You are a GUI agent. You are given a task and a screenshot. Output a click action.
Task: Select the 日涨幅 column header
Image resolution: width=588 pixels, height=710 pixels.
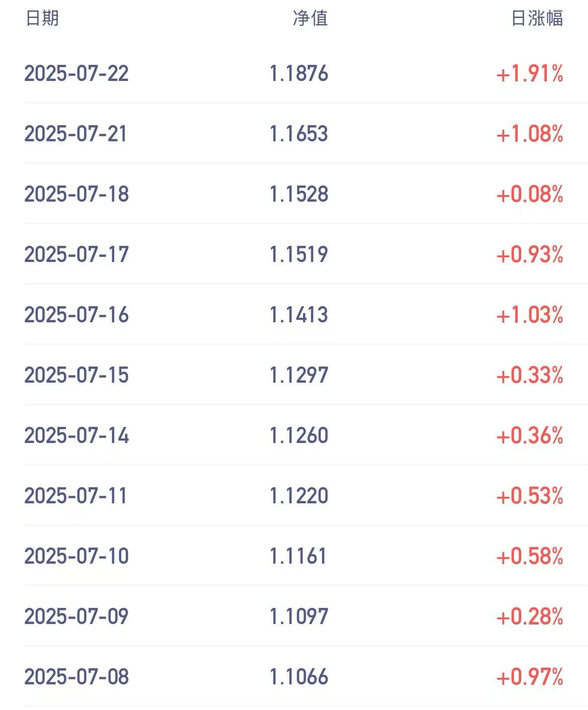[x=537, y=19]
